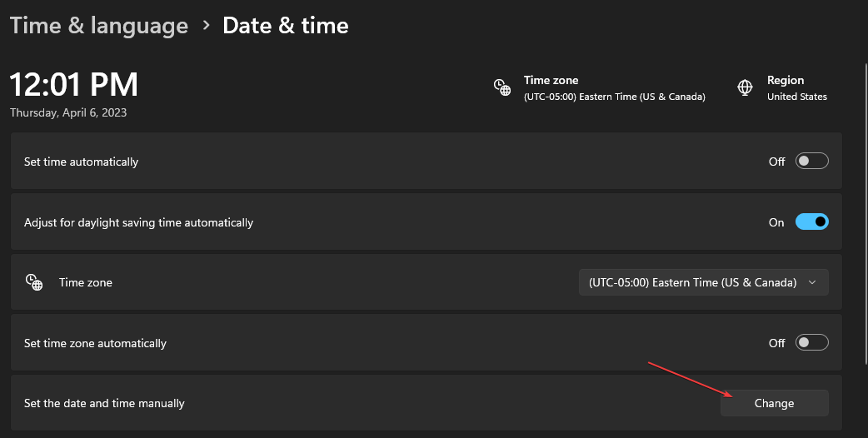The width and height of the screenshot is (868, 438).
Task: Click the Region globe icon
Action: click(x=746, y=87)
